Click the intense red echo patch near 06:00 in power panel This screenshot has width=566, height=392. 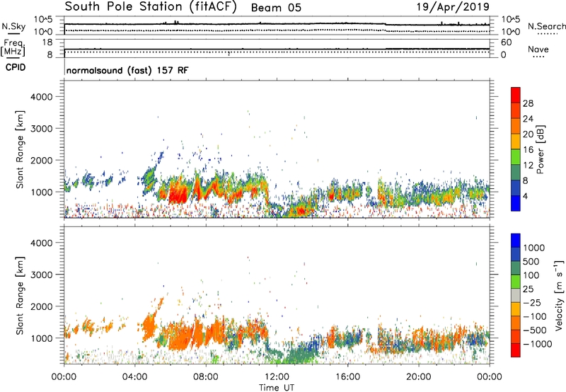tap(178, 195)
